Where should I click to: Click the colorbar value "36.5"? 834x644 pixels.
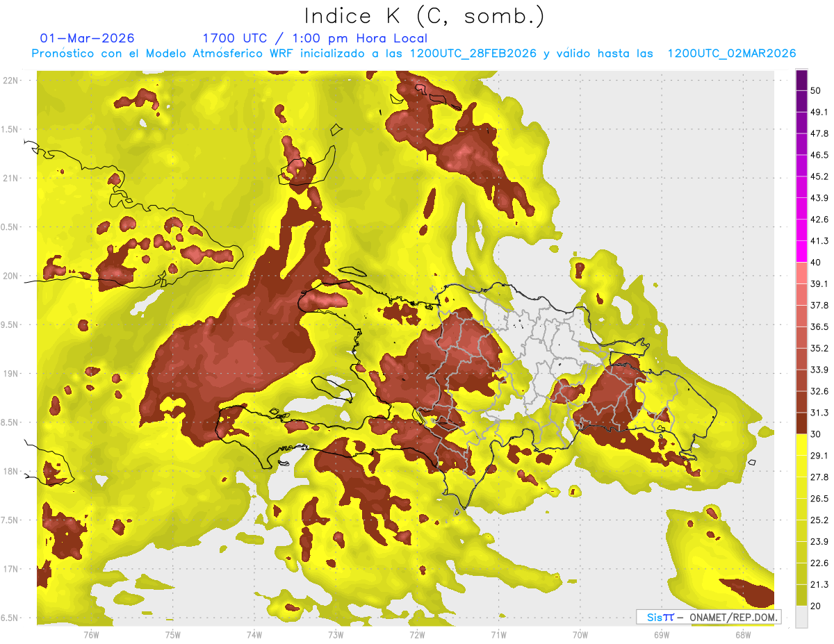click(x=819, y=327)
